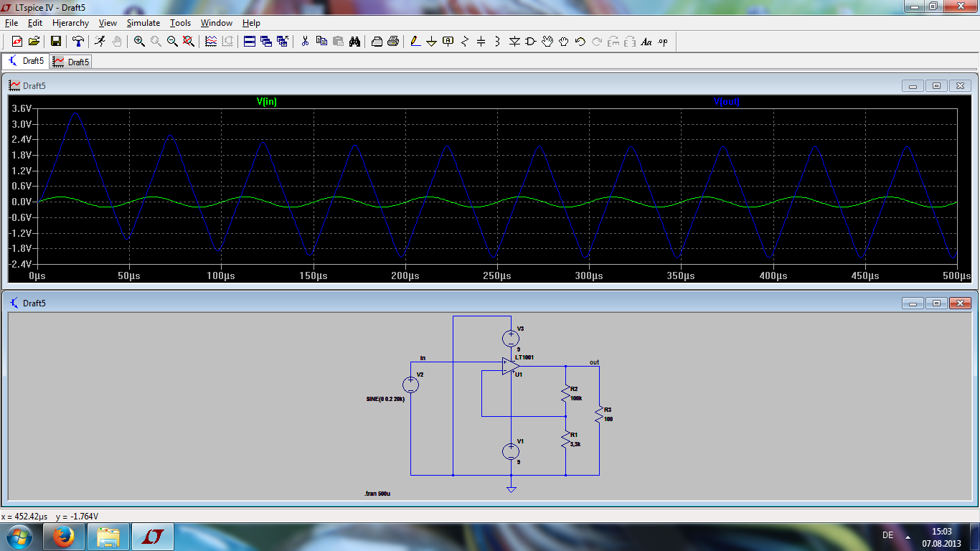Place a Ground symbol from the toolbar
Viewport: 980px width, 551px height.
click(x=431, y=42)
